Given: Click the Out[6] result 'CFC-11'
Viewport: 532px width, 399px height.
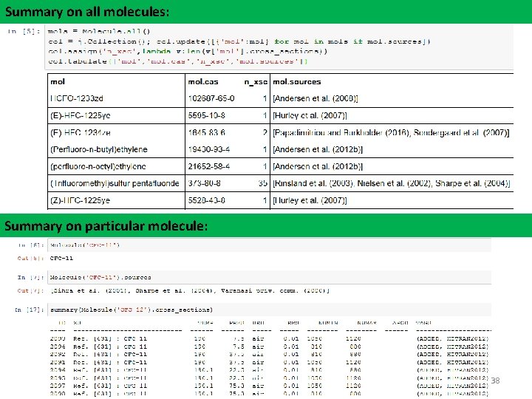Looking at the screenshot, I should point(61,258).
